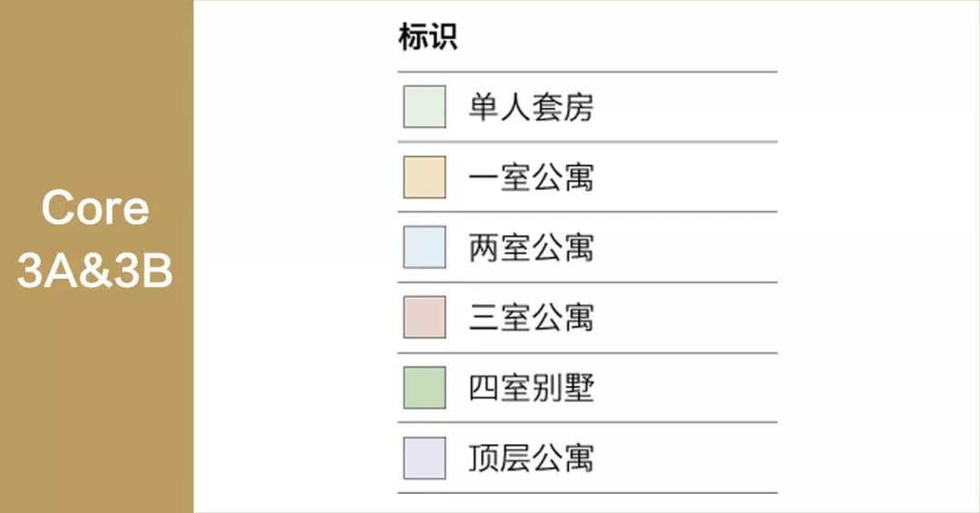Select the lavender 顶层公寓 swatch
Viewport: 980px width, 513px height.
pyautogui.click(x=424, y=458)
